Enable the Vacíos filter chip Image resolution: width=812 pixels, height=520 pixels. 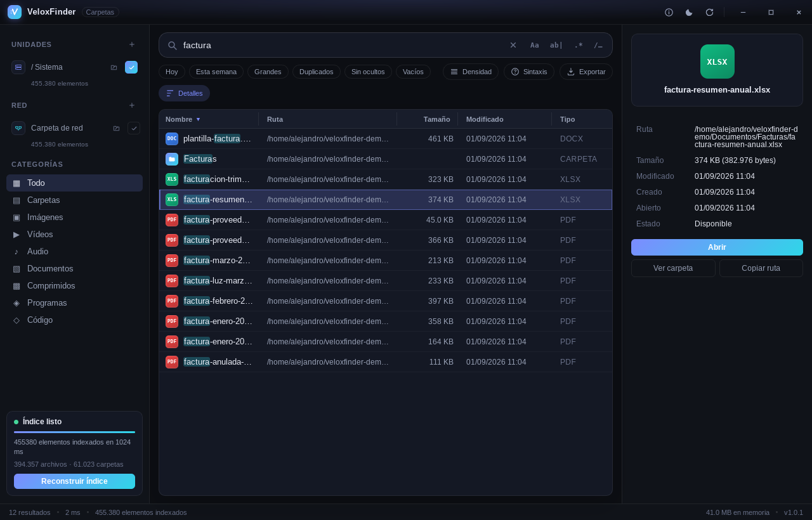[413, 72]
